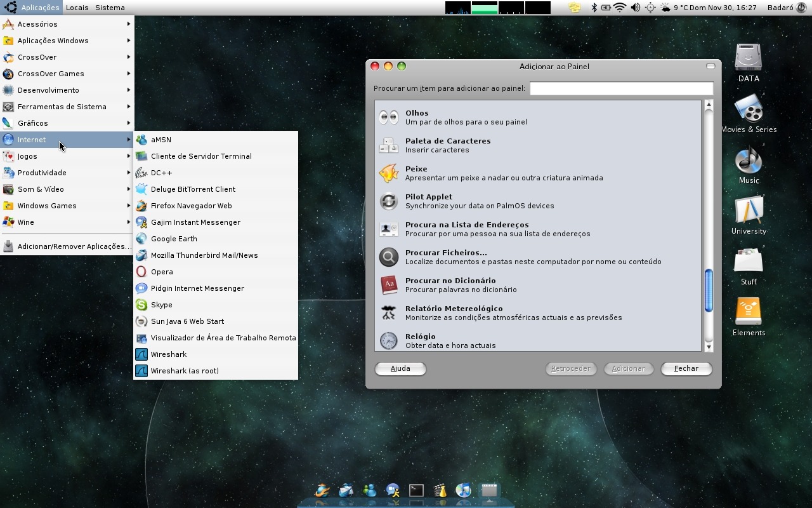Click the scrollbar down arrow in applet list

click(709, 347)
